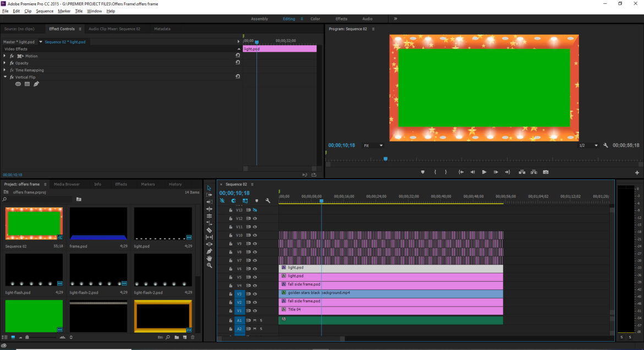Image resolution: width=644 pixels, height=350 pixels.
Task: Create ellipse mask under Vertical Flip
Action: (x=18, y=84)
